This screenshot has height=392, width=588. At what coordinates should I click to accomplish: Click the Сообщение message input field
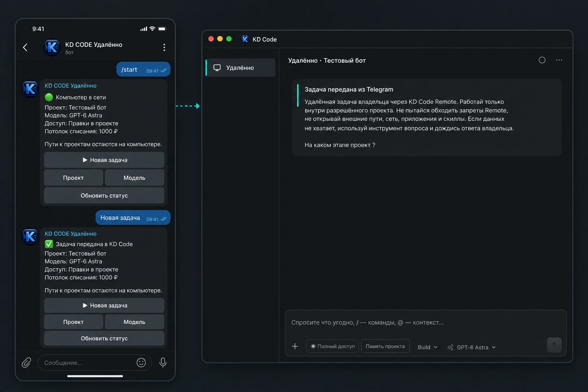[95, 363]
